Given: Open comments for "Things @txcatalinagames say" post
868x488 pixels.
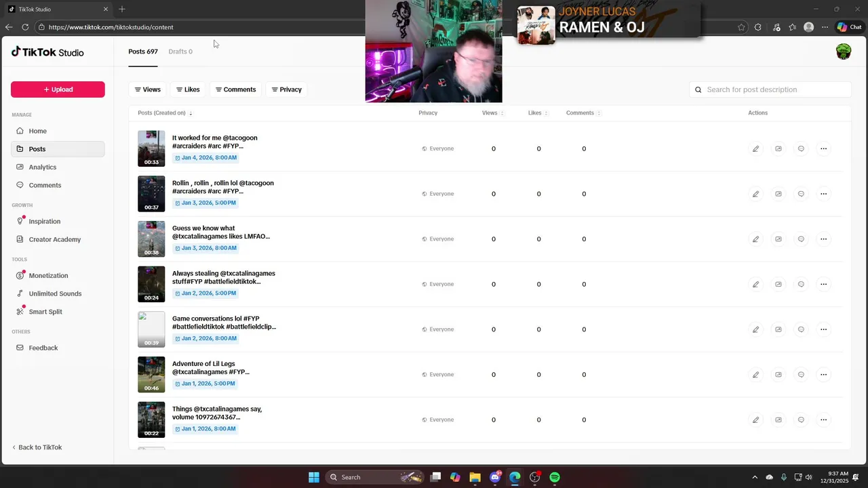Looking at the screenshot, I should [x=801, y=420].
